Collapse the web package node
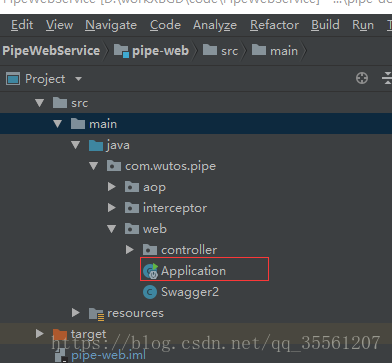Viewport: 392px width, 363px height. [x=112, y=229]
